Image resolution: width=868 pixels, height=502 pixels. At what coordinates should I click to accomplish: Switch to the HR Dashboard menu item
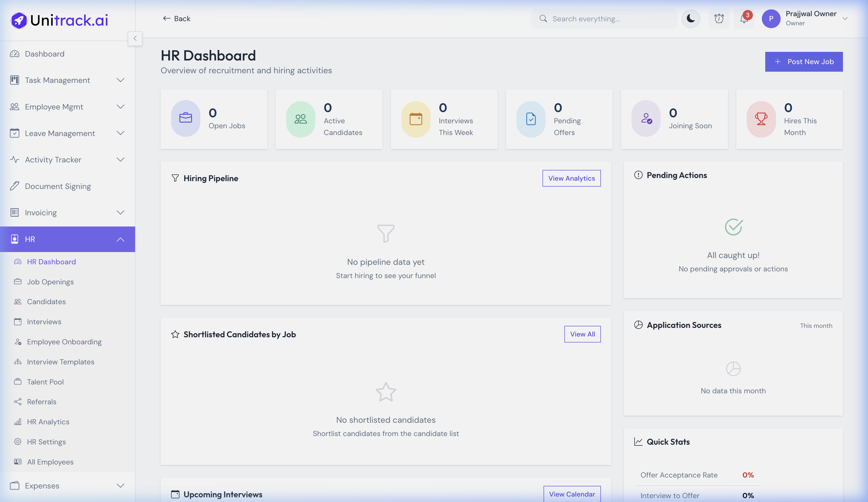pos(51,262)
